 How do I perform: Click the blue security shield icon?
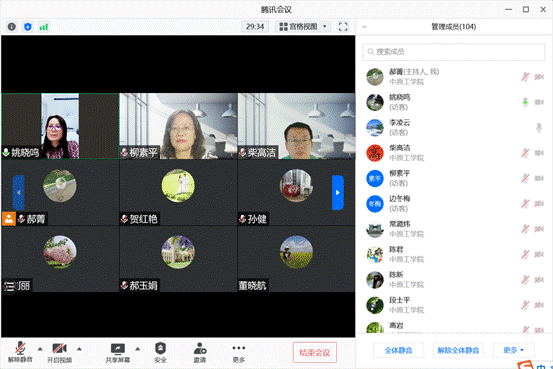28,27
